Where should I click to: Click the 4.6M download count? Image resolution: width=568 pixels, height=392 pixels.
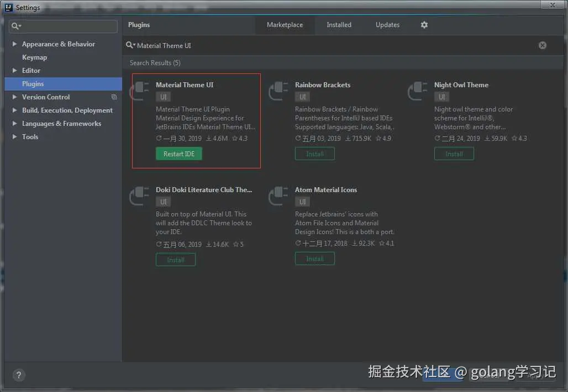coord(217,138)
